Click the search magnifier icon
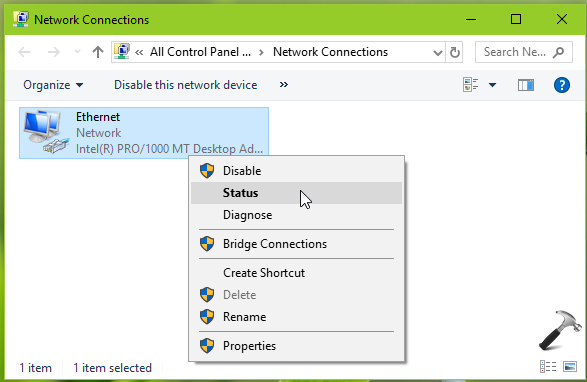587x382 pixels. coord(559,52)
